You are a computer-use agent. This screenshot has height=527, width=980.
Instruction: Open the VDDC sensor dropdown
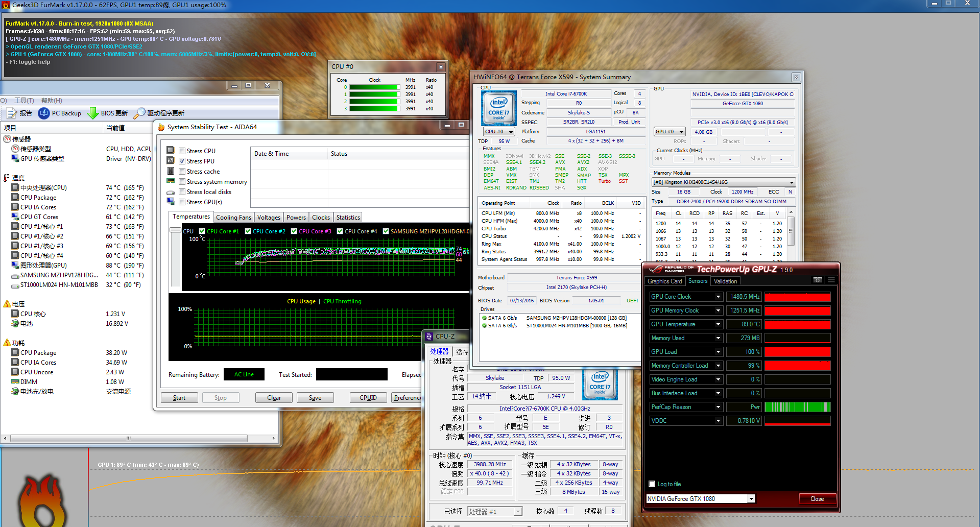pyautogui.click(x=718, y=421)
